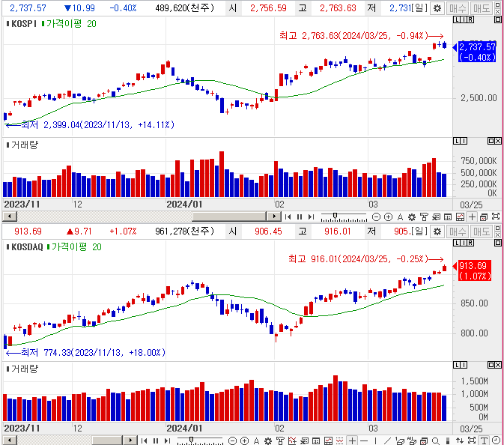
Task: Zoom out KOSPI chart with minus icon
Action: click(x=376, y=217)
